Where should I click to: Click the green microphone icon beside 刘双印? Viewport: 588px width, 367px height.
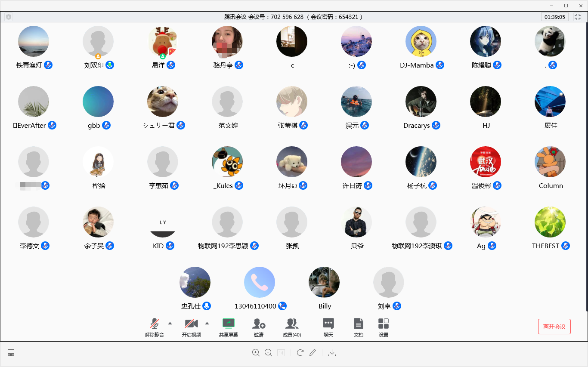(110, 65)
